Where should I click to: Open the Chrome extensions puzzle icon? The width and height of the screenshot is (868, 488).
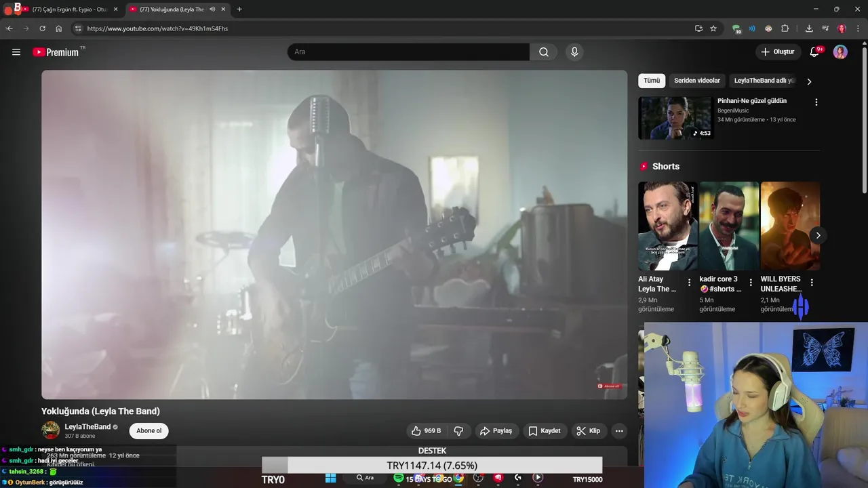pos(785,28)
